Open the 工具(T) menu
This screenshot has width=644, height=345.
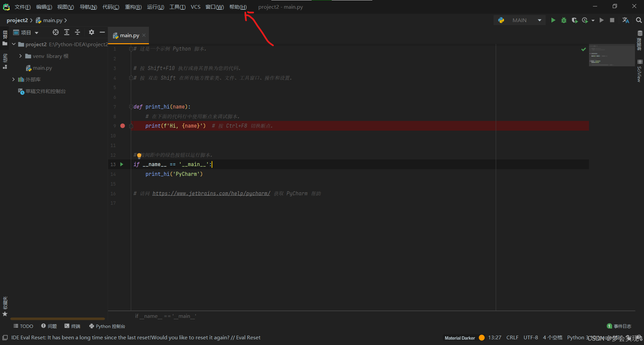[x=177, y=7]
